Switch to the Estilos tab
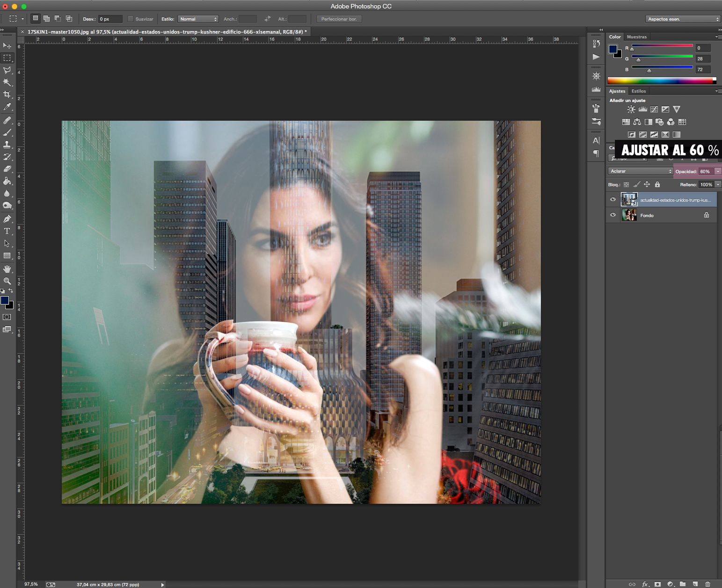Image resolution: width=722 pixels, height=588 pixels. [x=639, y=91]
